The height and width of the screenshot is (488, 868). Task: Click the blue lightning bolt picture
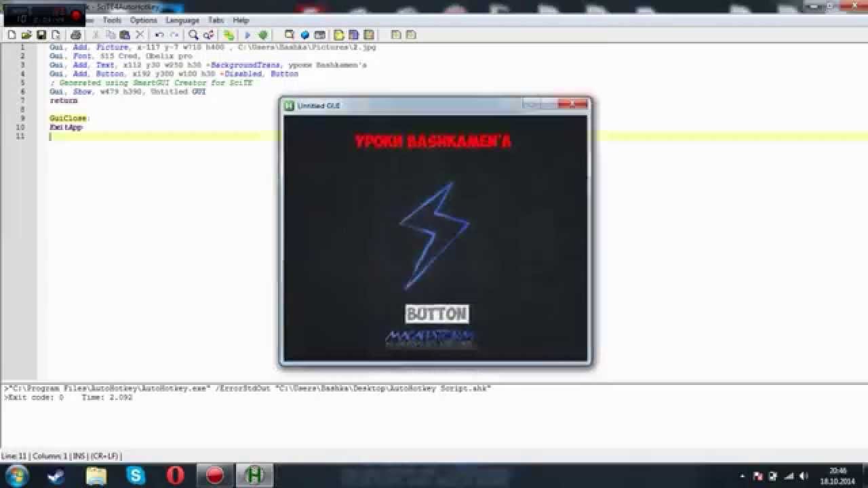(435, 235)
